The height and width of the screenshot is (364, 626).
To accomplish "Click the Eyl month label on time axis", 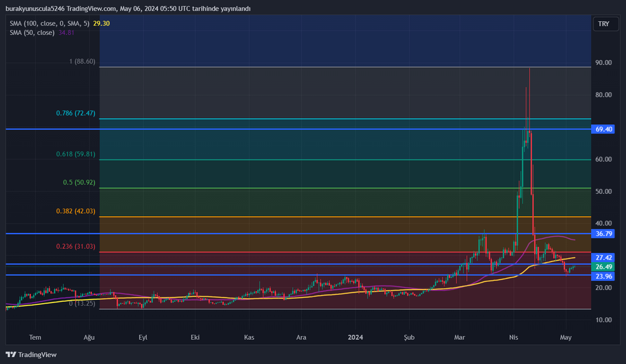I will [143, 337].
